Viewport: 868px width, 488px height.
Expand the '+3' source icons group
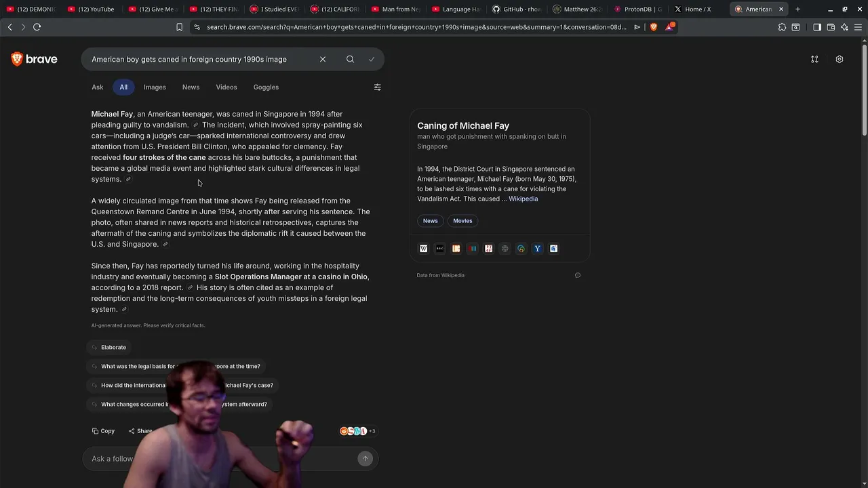coord(357,431)
